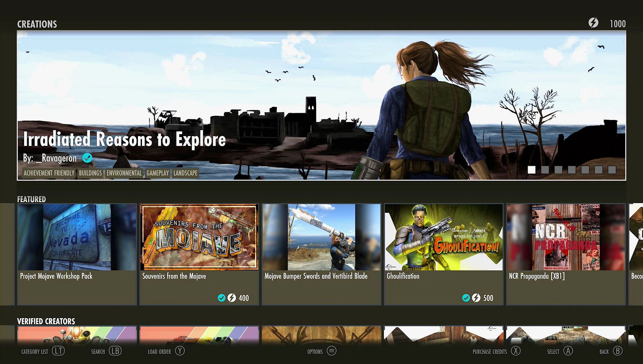Select the first banner carousel indicator
Image resolution: width=643 pixels, height=364 pixels.
coord(532,170)
